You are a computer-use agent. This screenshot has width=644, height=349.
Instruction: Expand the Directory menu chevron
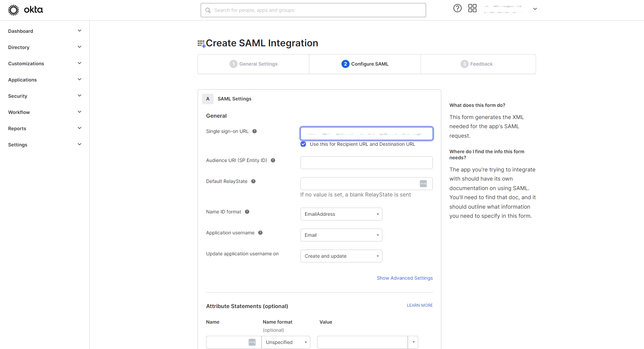(x=80, y=47)
